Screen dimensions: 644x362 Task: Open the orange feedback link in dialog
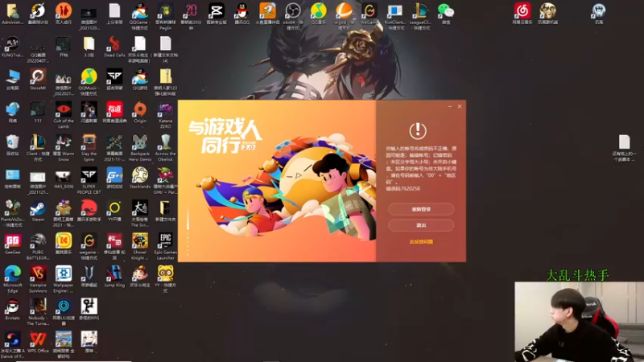coord(421,242)
